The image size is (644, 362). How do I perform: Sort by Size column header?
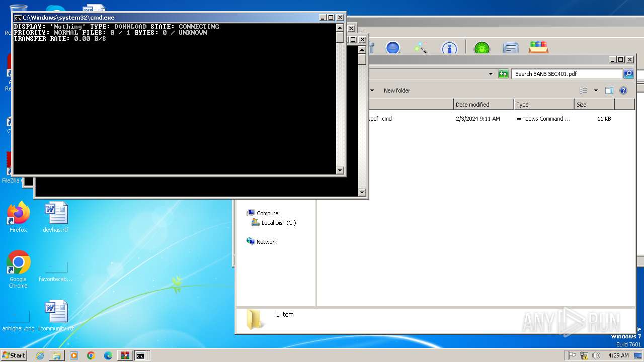[x=594, y=105]
